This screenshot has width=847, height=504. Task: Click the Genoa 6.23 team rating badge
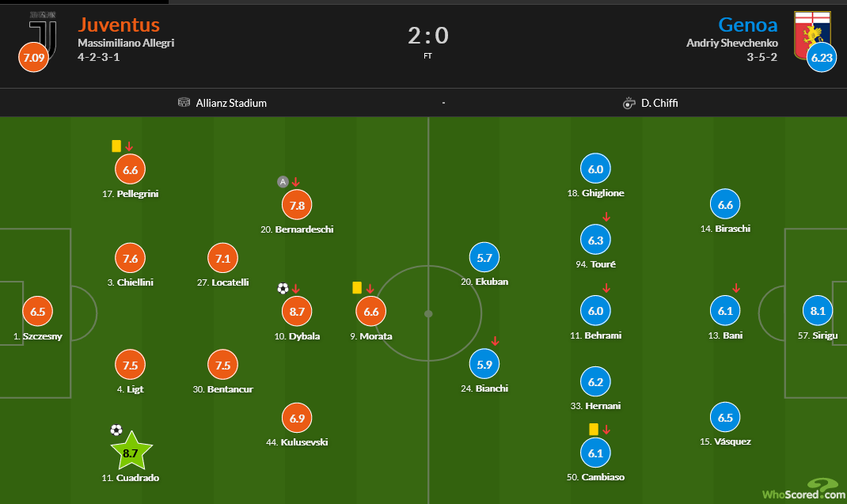pos(822,57)
